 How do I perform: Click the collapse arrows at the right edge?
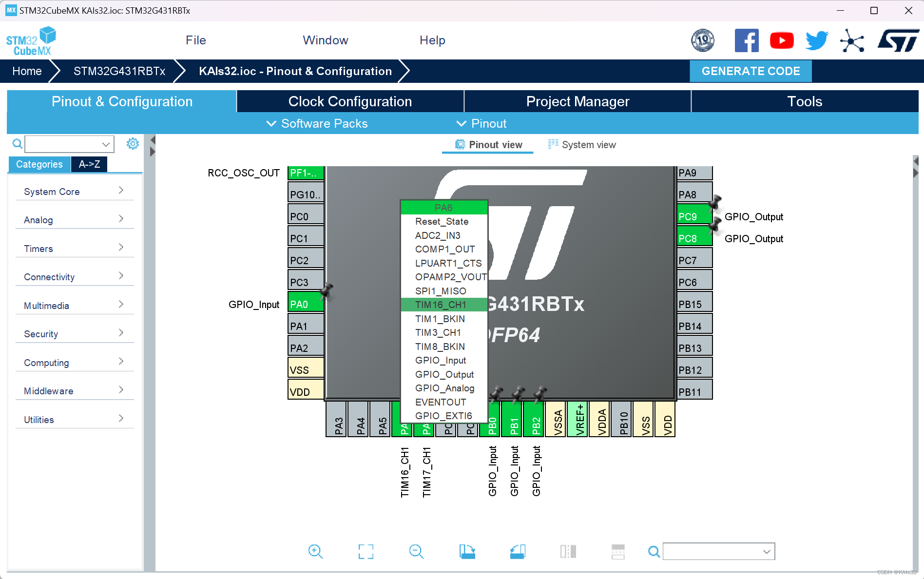(916, 167)
